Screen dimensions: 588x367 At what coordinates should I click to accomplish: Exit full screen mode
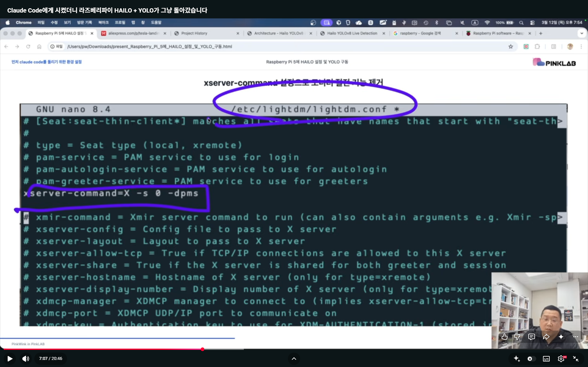point(576,359)
